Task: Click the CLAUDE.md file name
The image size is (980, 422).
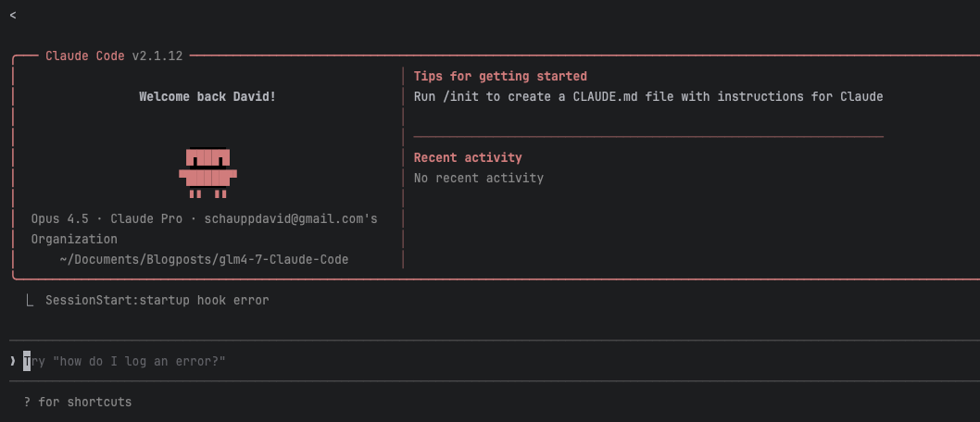Action: [x=608, y=96]
